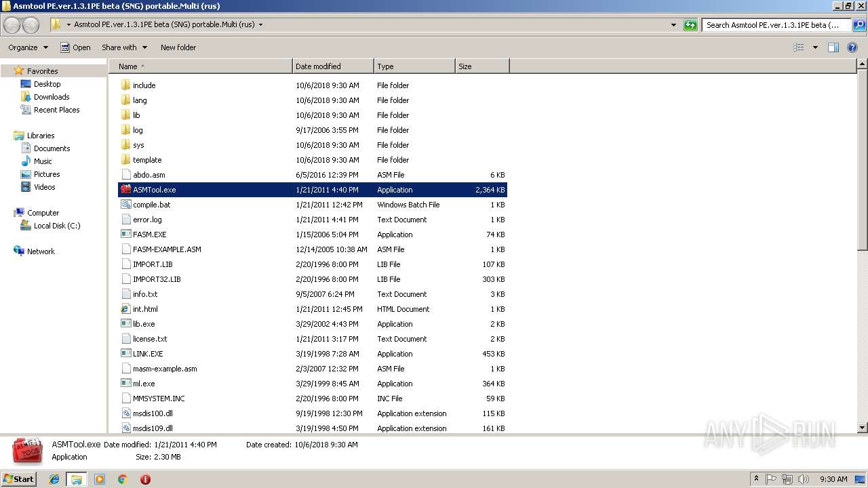Sort by the Name column header

coord(201,66)
